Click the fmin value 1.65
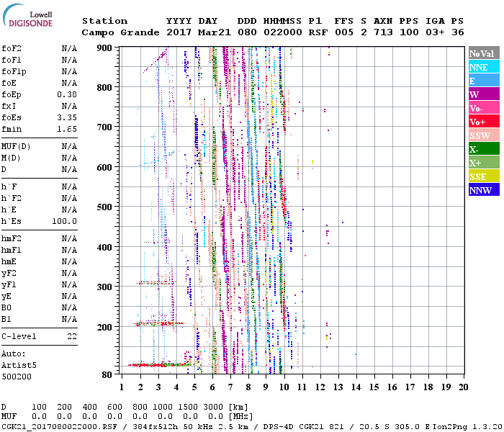Viewport: 504px width, 432px height. pos(67,129)
